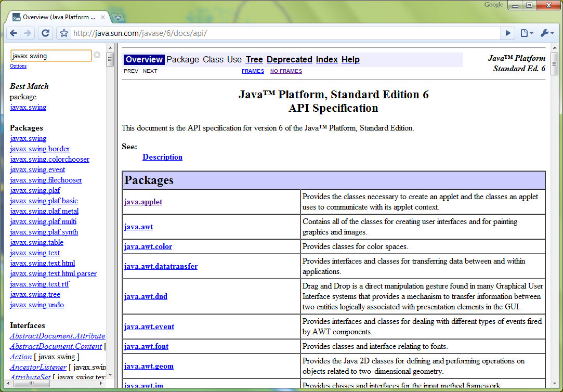
Task: Expand the Options link under search
Action: 18,66
